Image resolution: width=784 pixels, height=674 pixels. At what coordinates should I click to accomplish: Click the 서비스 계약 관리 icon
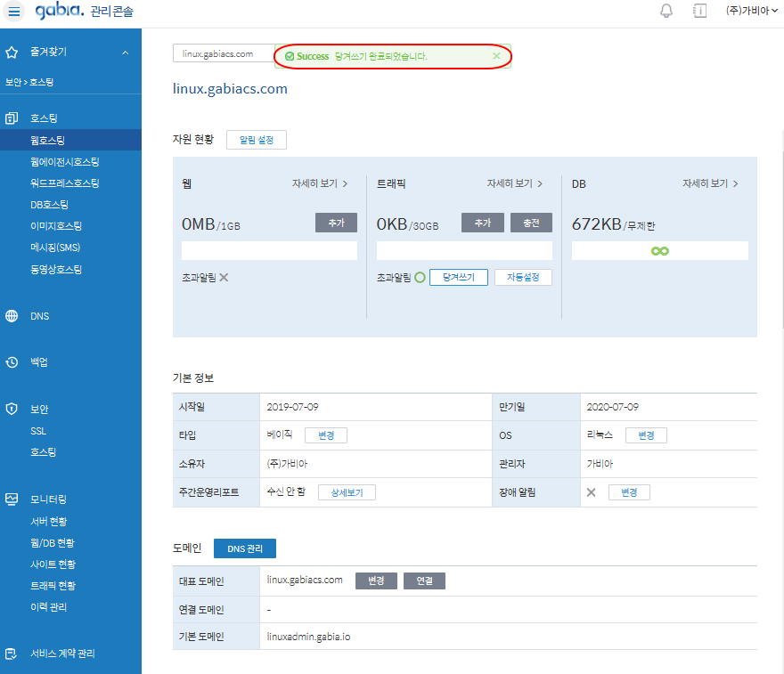tap(12, 654)
